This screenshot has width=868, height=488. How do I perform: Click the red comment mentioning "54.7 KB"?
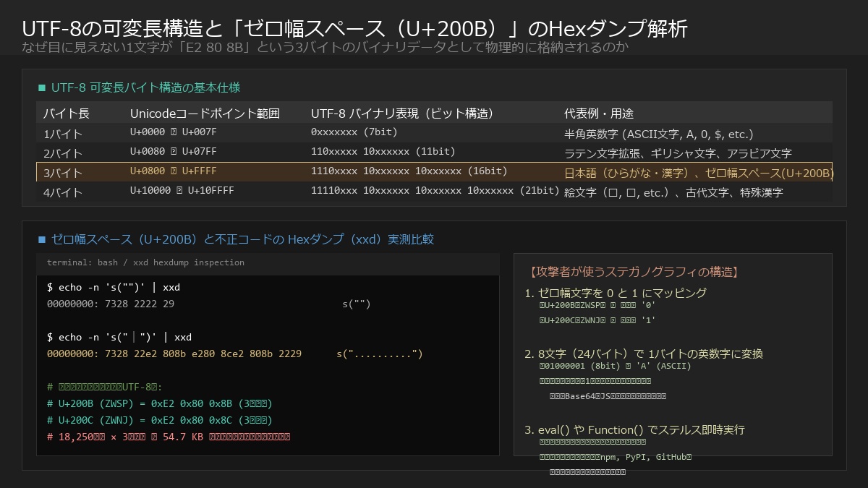169,437
